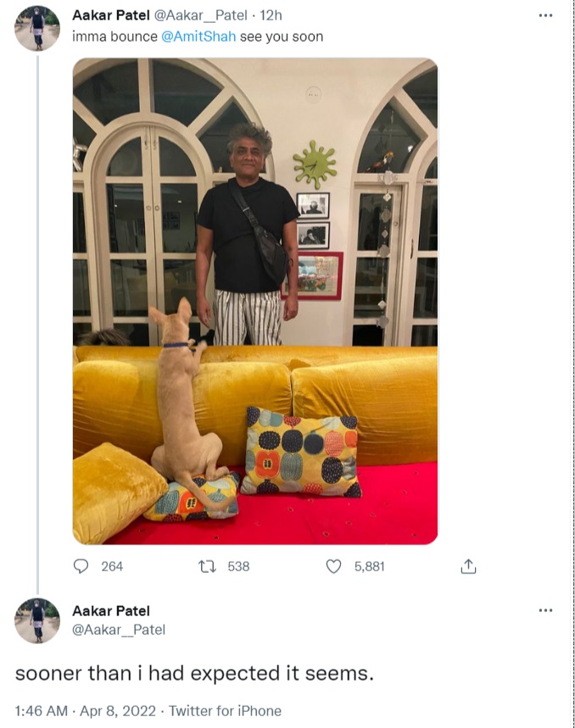
Task: Open the 12h timestamp link
Action: pyautogui.click(x=271, y=15)
